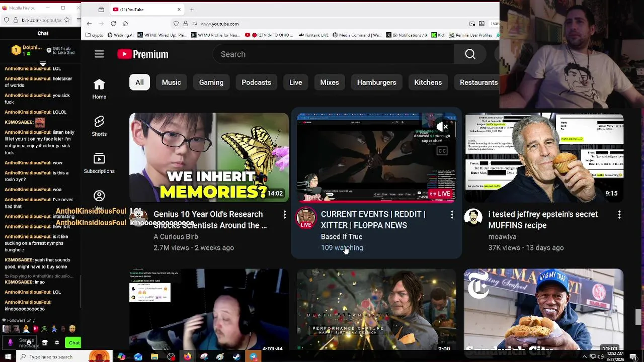Go to Home in the YouTube sidebar
This screenshot has width=644, height=362.
[x=99, y=89]
